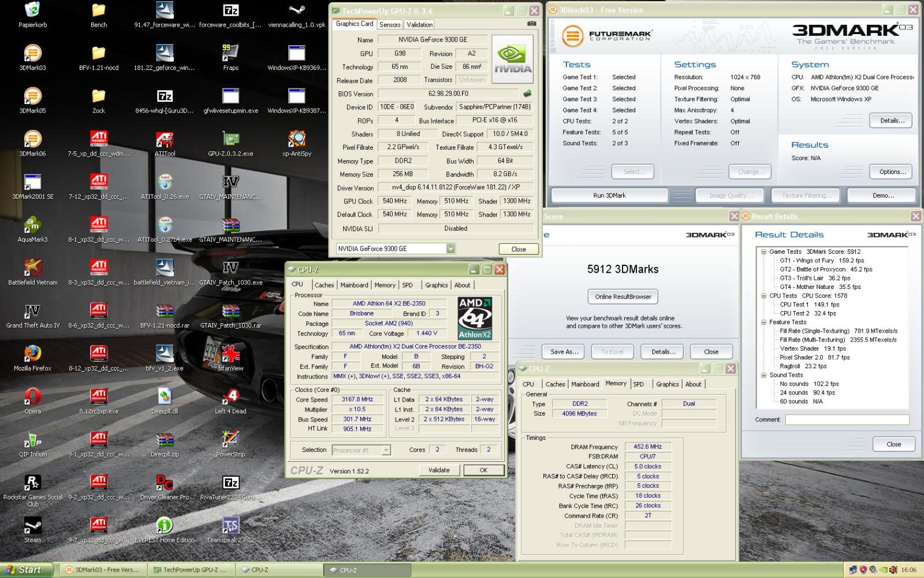Open the Processor selection dropdown in CPU-Z
The image size is (924, 578).
click(x=386, y=450)
